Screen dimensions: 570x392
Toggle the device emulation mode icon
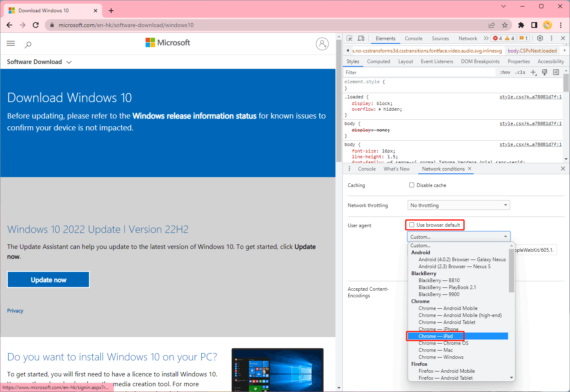pyautogui.click(x=361, y=38)
